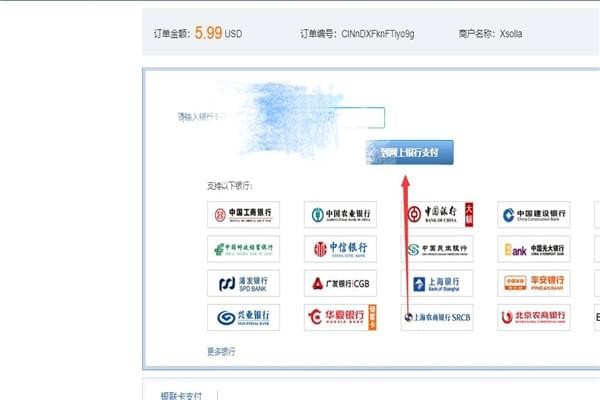Open the 更多银行 more banks link
This screenshot has width=600, height=400.
[221, 351]
